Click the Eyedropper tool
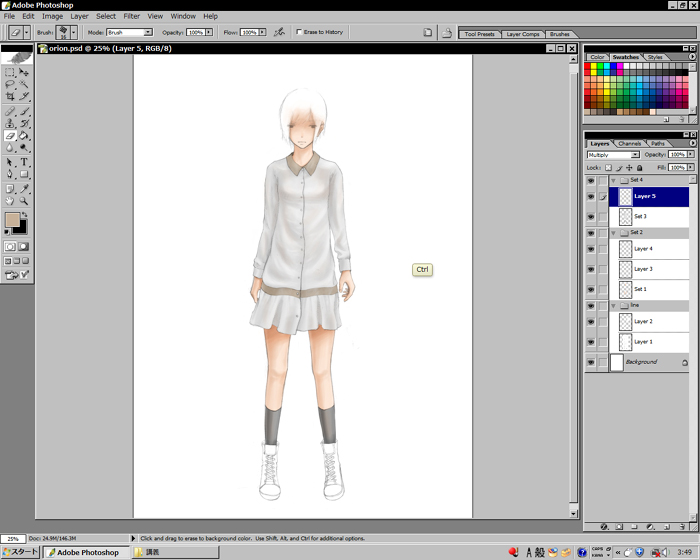This screenshot has width=700, height=560. [x=24, y=187]
